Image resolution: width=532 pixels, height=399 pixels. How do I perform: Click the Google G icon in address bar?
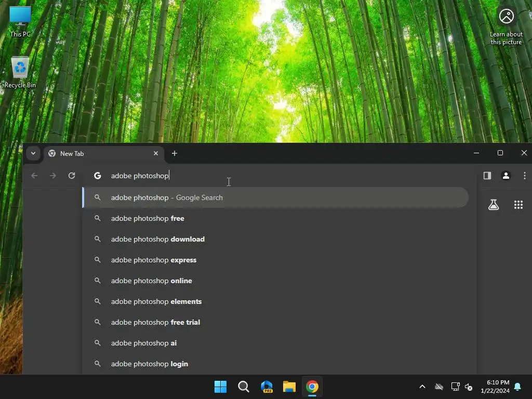coord(98,176)
